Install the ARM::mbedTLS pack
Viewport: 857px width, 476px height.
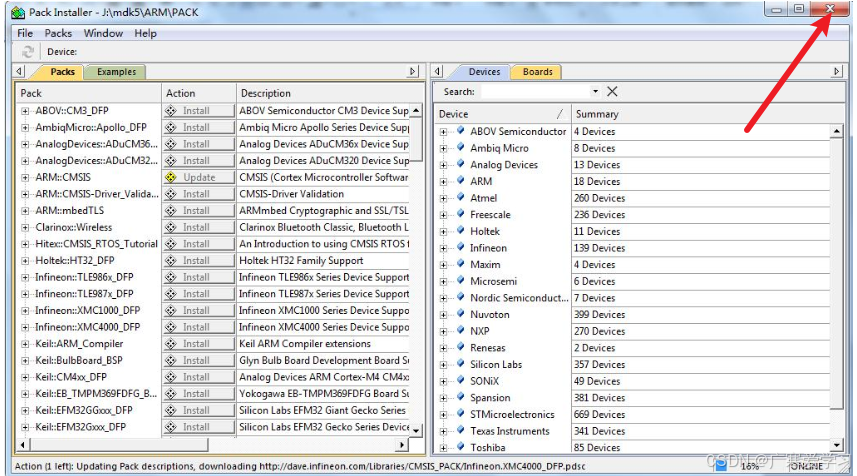(198, 210)
